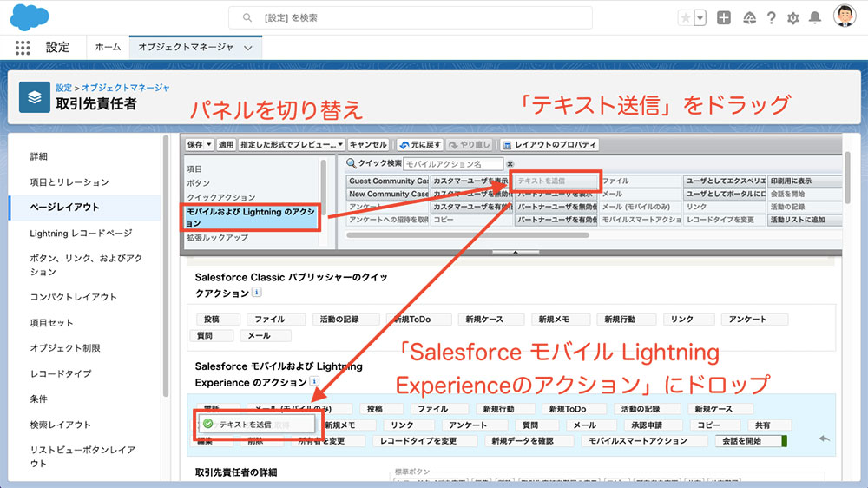Click the クイック検索 magnifier icon
Image resolution: width=868 pixels, height=488 pixels.
pyautogui.click(x=351, y=163)
